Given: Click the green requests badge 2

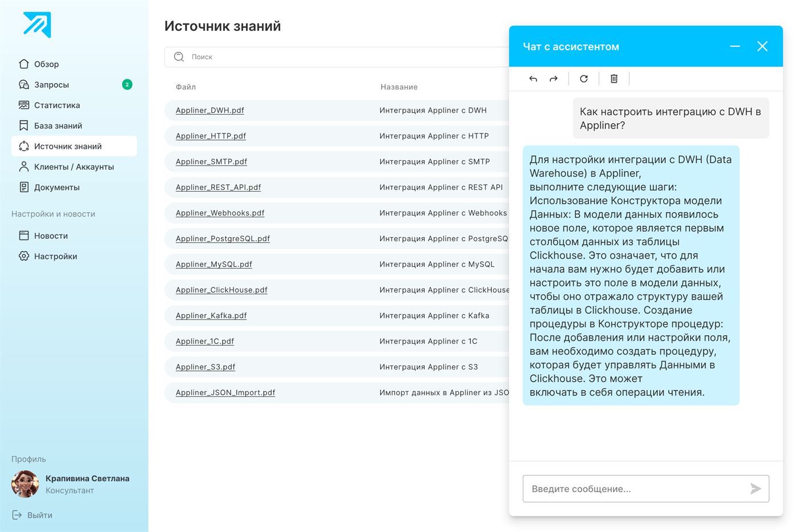Looking at the screenshot, I should [127, 84].
